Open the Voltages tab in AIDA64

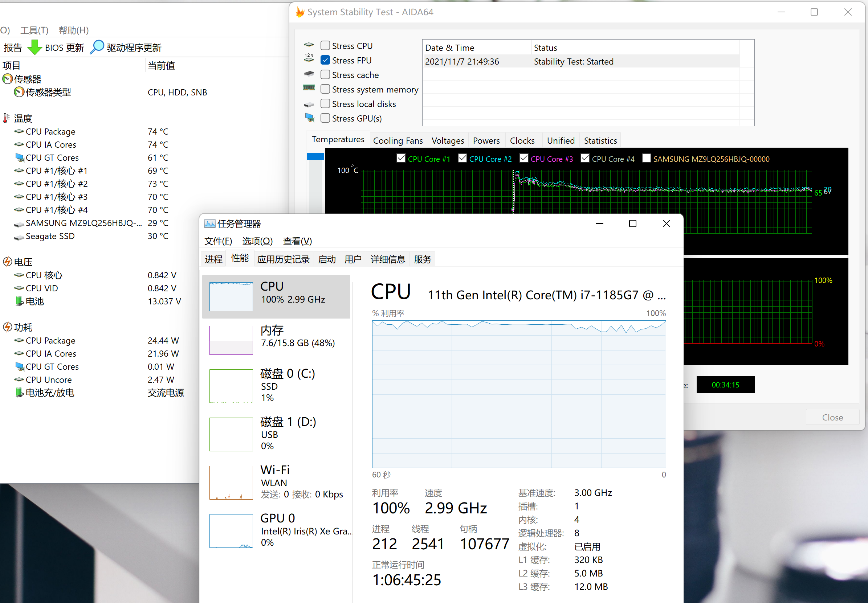(x=448, y=140)
